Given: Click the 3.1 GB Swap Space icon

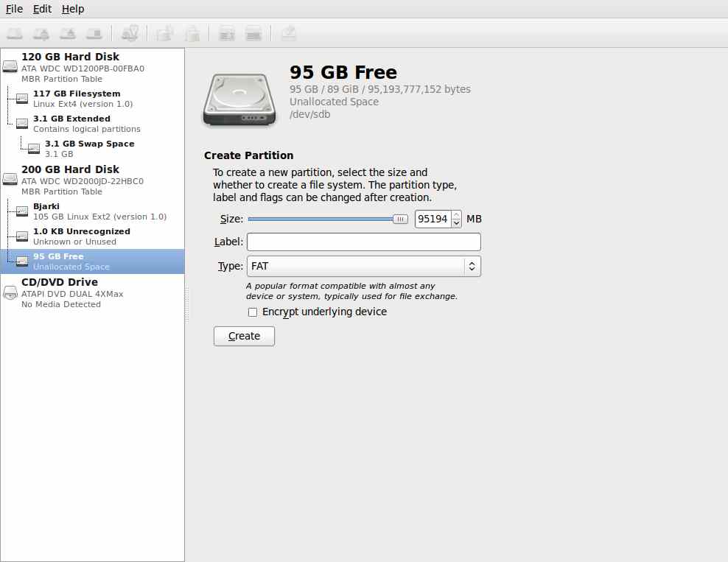Looking at the screenshot, I should click(x=34, y=149).
